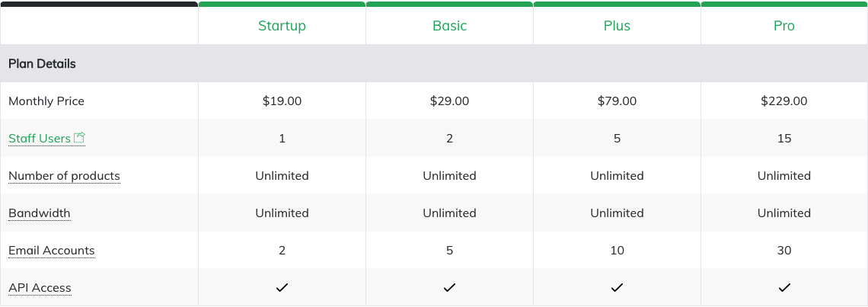The height and width of the screenshot is (307, 868).
Task: Click the Plan Details section header
Action: (42, 64)
